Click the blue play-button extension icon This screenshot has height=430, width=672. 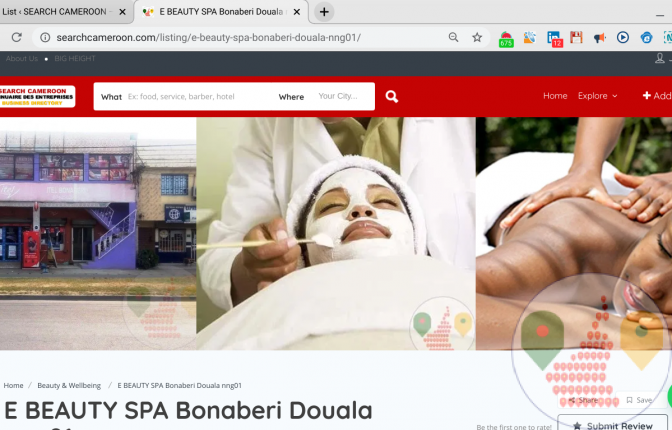(x=623, y=37)
